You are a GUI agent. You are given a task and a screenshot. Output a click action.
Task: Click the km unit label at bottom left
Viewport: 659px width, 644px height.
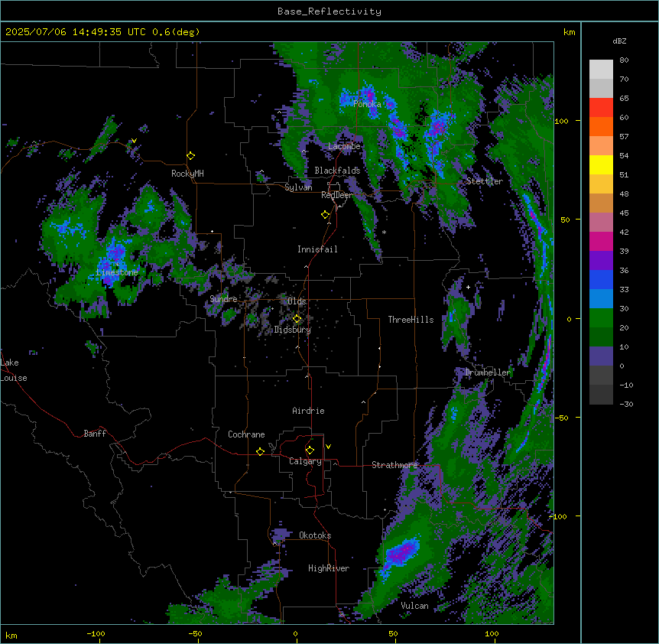pos(11,635)
